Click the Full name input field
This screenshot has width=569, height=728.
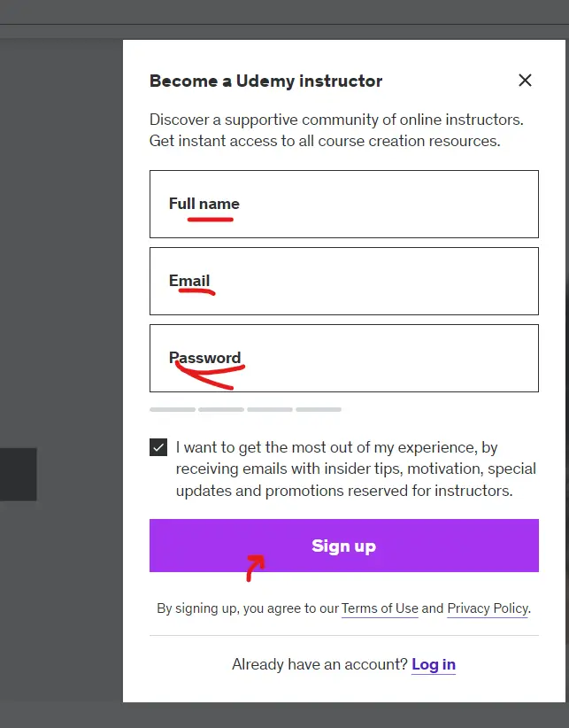343,204
